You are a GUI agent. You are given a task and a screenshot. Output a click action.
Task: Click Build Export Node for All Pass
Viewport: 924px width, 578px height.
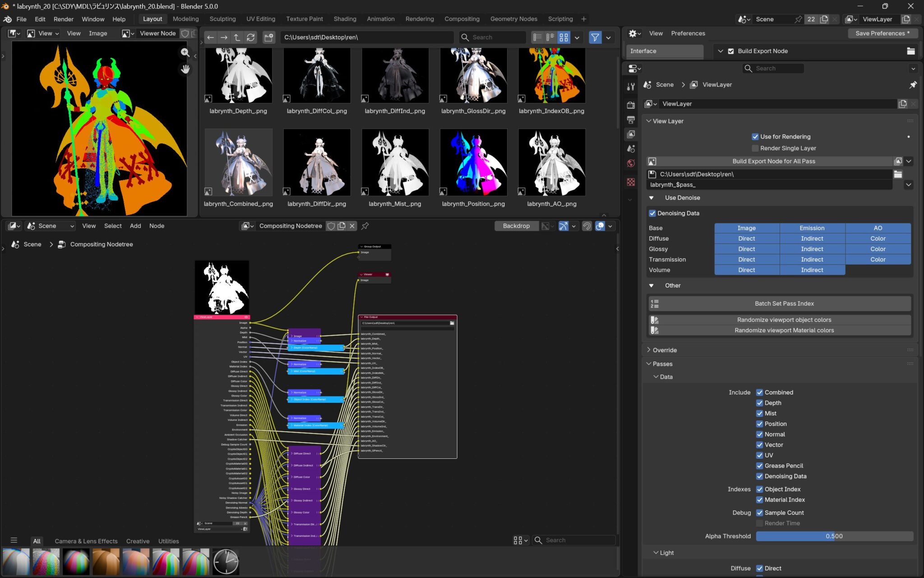pyautogui.click(x=773, y=161)
